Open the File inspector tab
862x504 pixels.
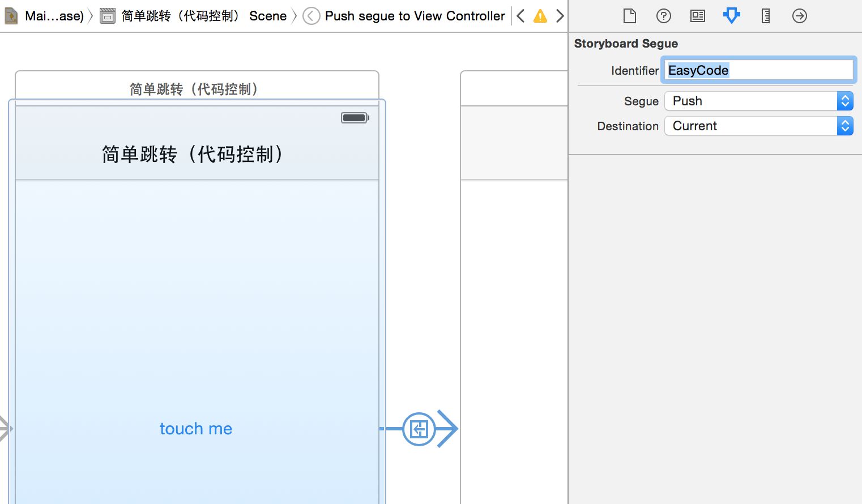(630, 16)
